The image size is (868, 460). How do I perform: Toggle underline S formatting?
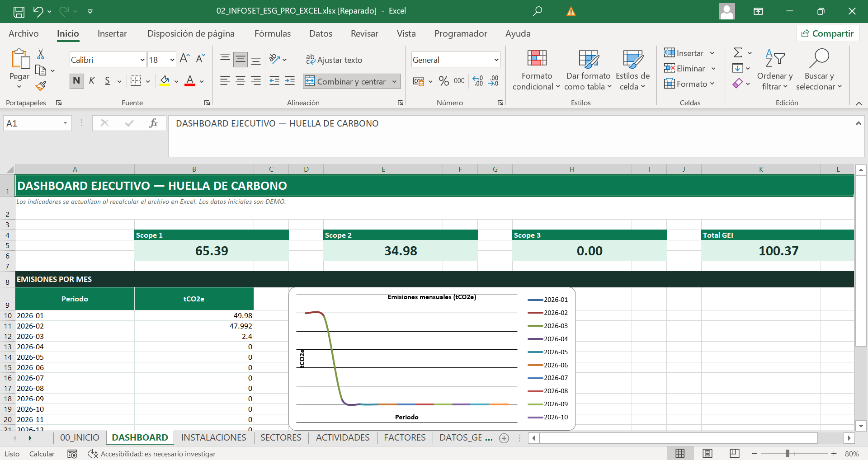108,81
